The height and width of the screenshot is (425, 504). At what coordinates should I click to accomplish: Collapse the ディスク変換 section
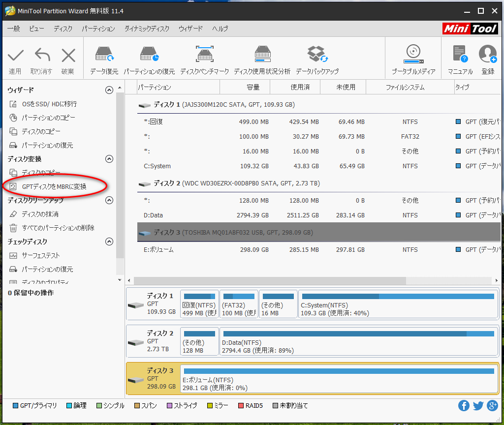[x=109, y=159]
